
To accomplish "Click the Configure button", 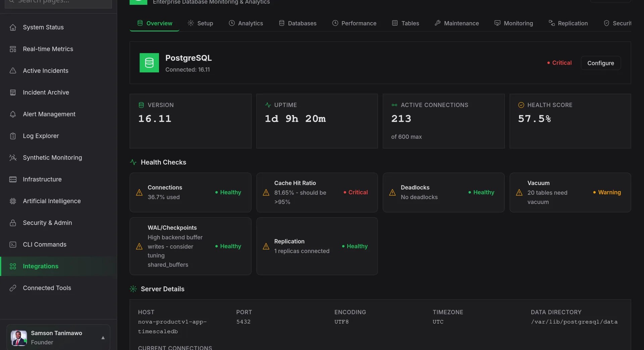I will (600, 63).
